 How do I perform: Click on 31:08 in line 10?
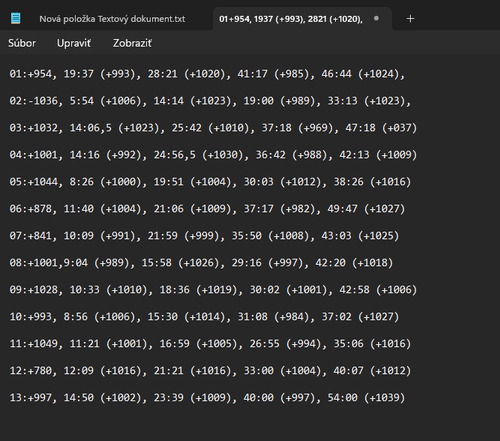[253, 317]
